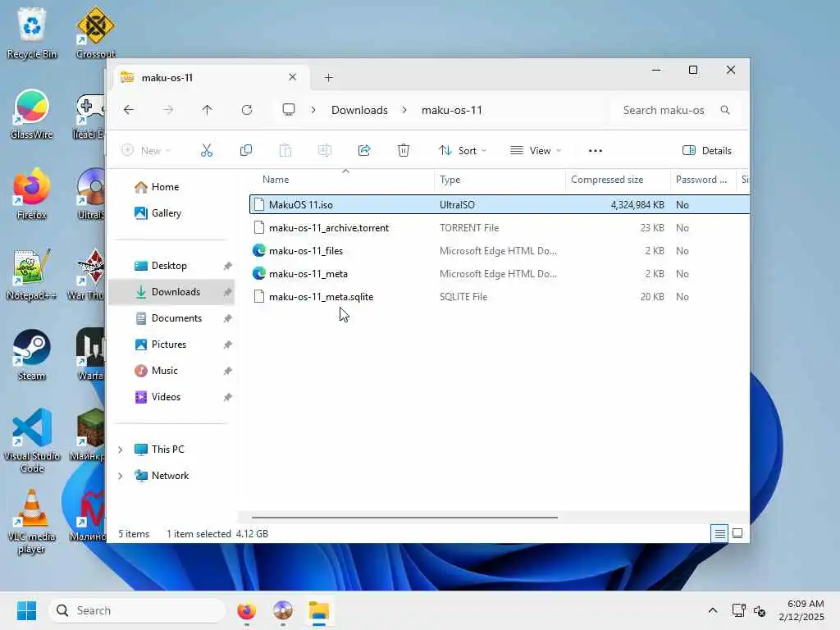Click UltraISO disc icon in taskbar
Viewport: 840px width, 630px height.
pyautogui.click(x=283, y=610)
